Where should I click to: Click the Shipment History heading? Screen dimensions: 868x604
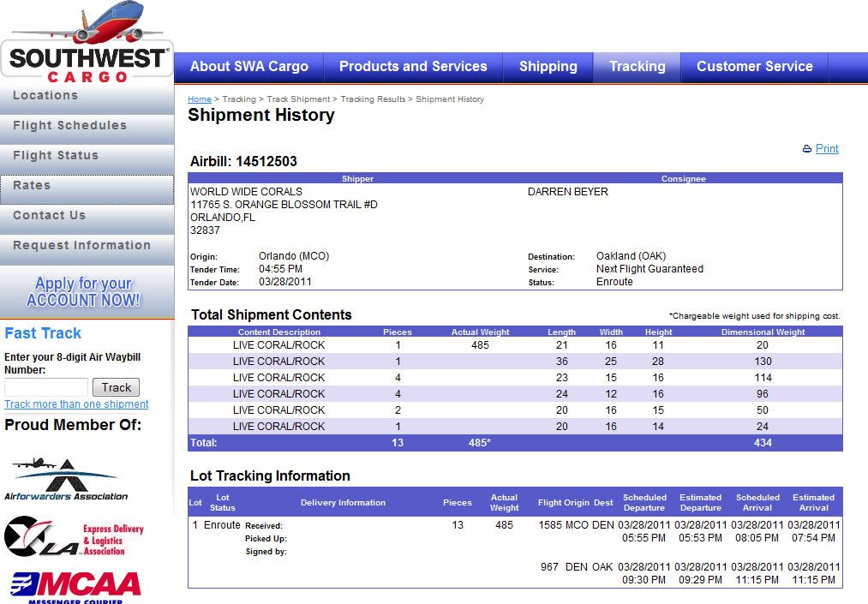tap(261, 115)
